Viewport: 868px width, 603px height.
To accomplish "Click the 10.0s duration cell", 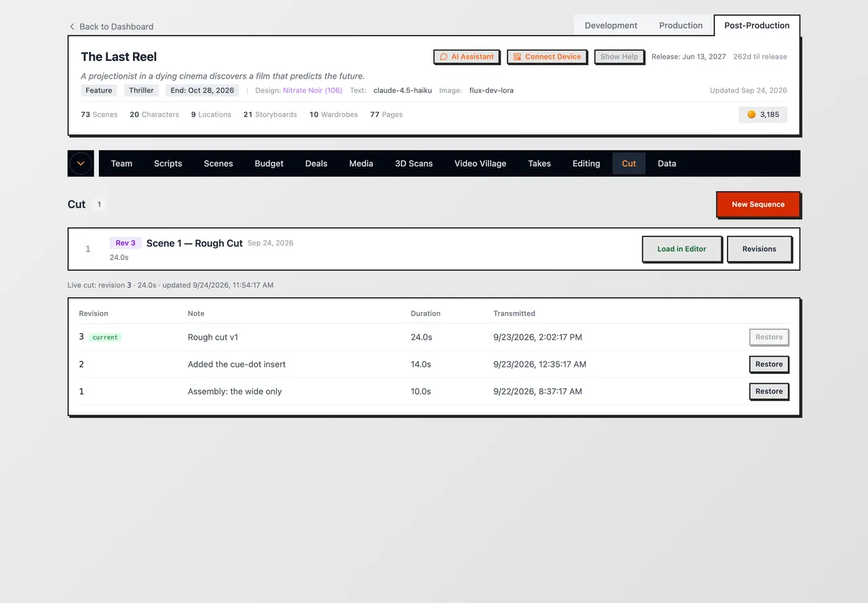I will point(420,391).
